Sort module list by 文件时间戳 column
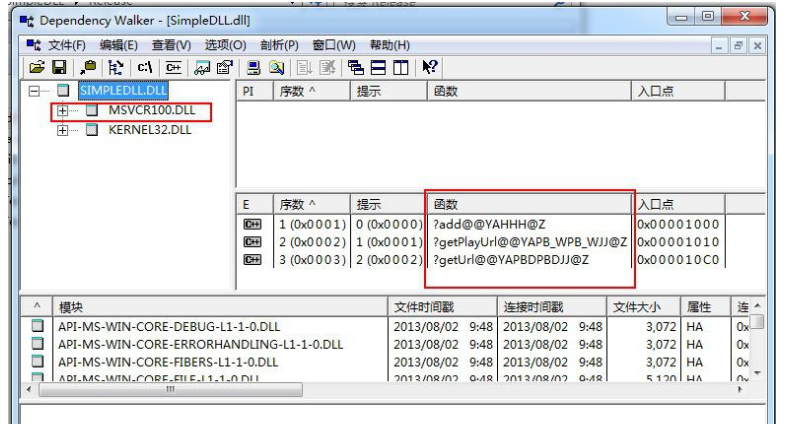This screenshot has height=424, width=789. point(443,307)
